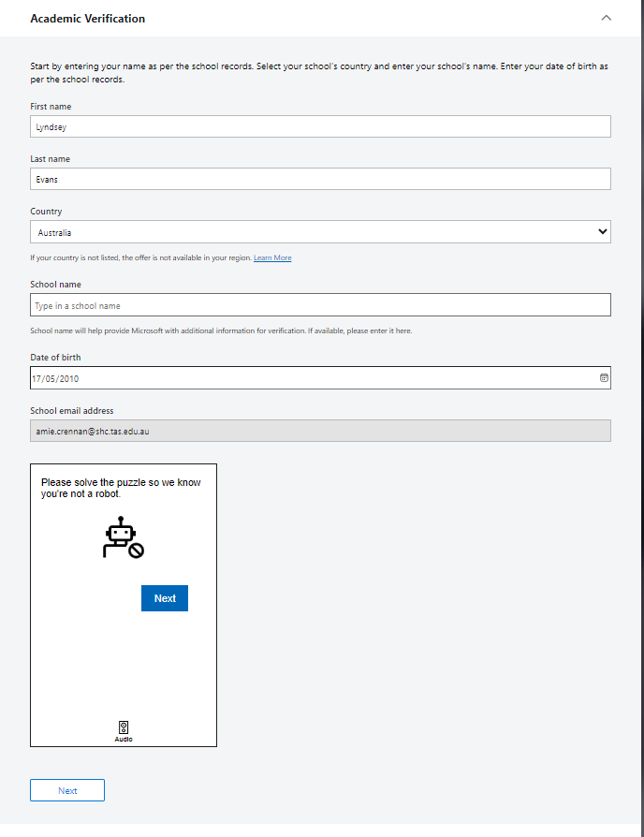The image size is (644, 837).
Task: Collapse the Academic Verification section chevron
Action: pos(607,18)
